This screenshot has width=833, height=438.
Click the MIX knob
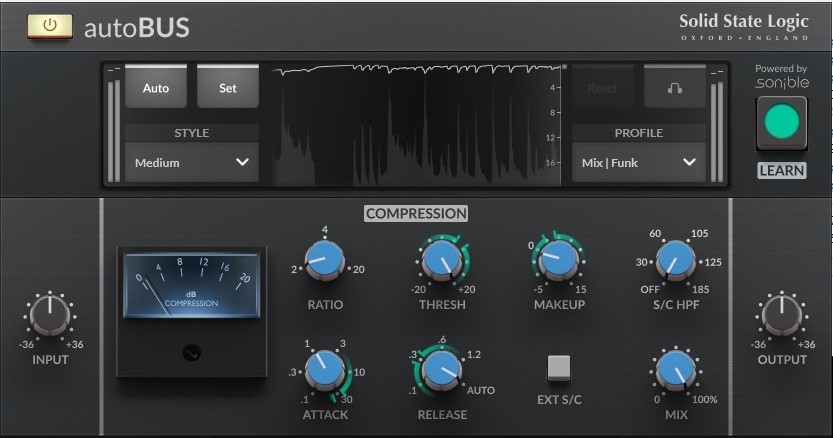(x=675, y=371)
